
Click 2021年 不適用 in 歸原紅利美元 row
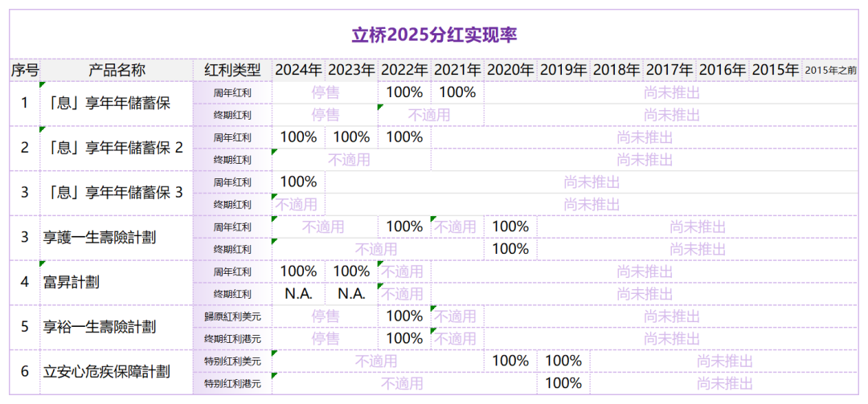tap(458, 316)
